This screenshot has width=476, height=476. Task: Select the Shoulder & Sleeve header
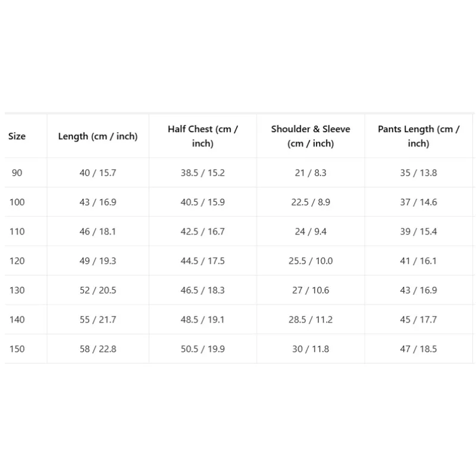pyautogui.click(x=311, y=136)
